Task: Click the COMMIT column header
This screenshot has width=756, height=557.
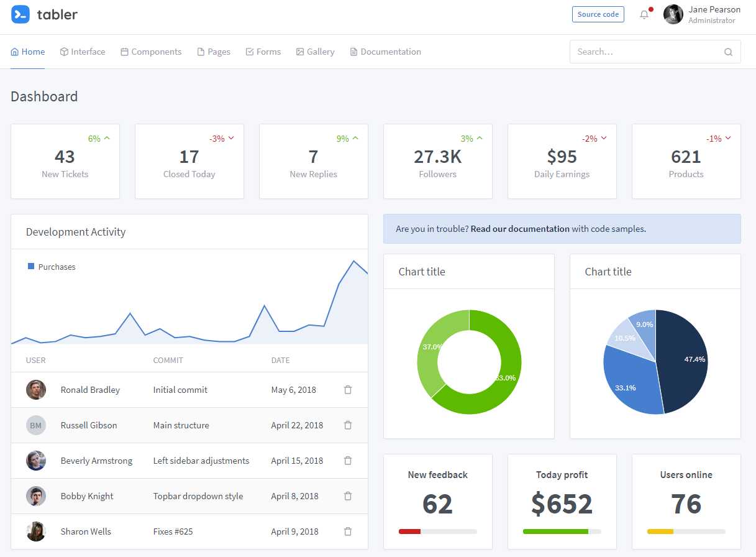Action: pos(168,360)
